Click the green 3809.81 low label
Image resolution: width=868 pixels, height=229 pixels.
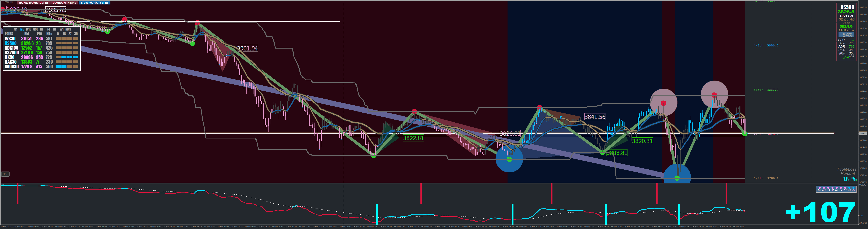(617, 153)
